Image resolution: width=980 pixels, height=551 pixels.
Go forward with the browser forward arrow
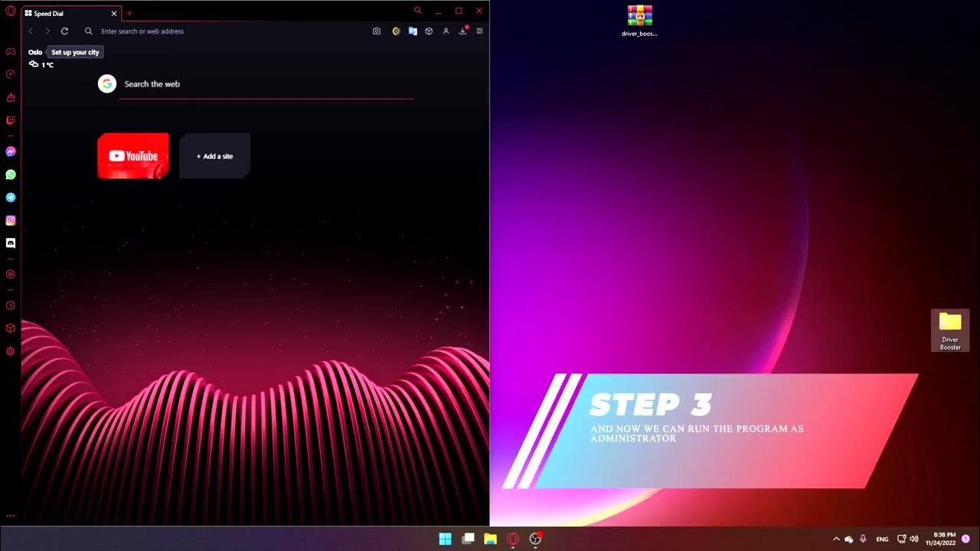click(x=47, y=31)
